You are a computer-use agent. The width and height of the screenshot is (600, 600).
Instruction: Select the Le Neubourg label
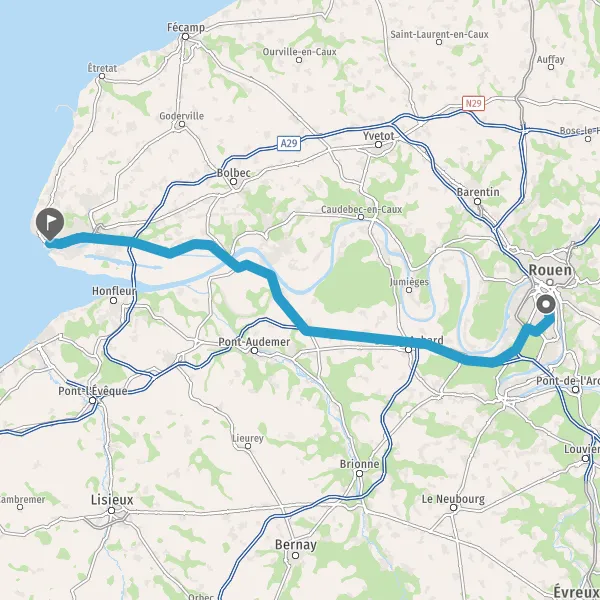(x=453, y=499)
